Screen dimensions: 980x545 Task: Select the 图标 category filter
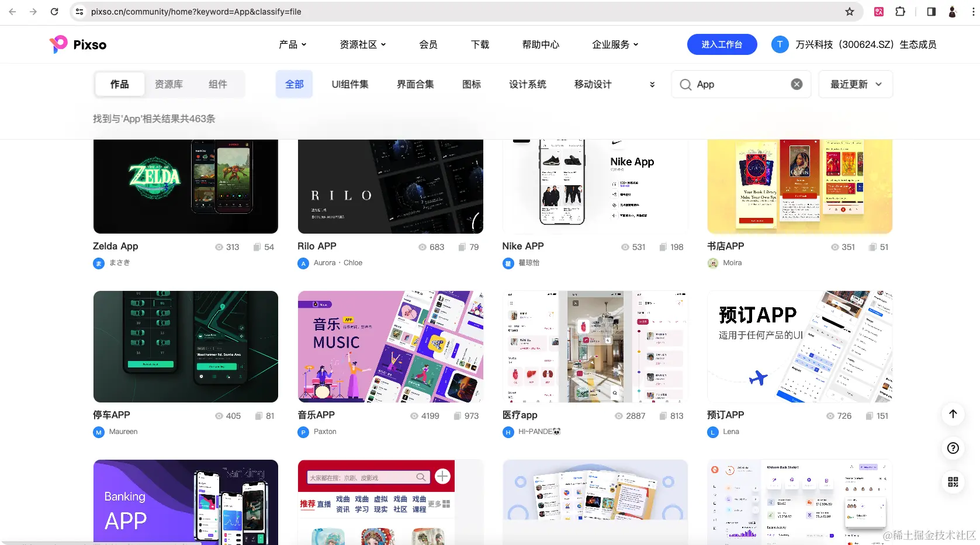[472, 84]
